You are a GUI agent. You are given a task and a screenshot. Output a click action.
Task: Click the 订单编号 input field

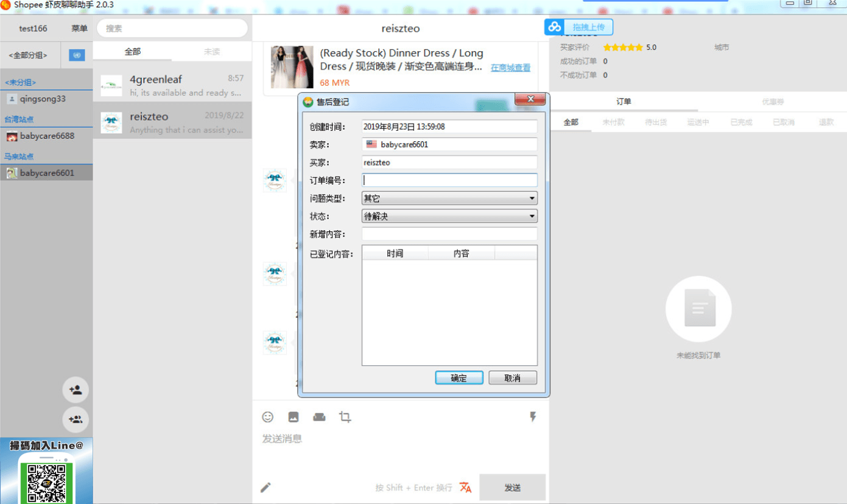tap(449, 180)
